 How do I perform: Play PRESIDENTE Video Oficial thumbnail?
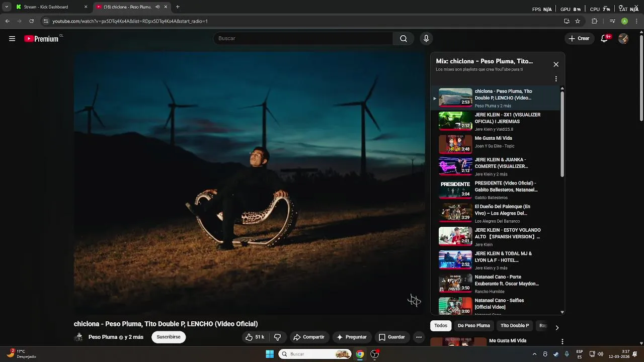pyautogui.click(x=455, y=190)
